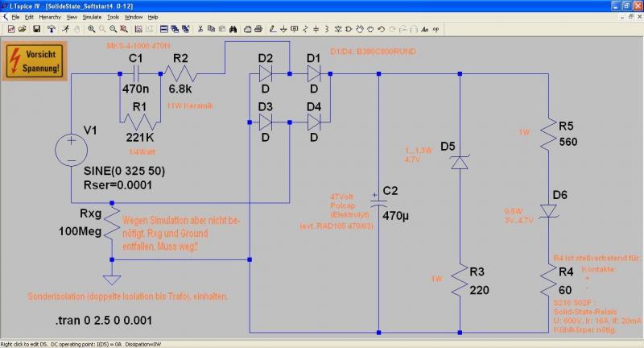This screenshot has width=644, height=348.
Task: Click diode D3 symbol
Action: tap(266, 122)
